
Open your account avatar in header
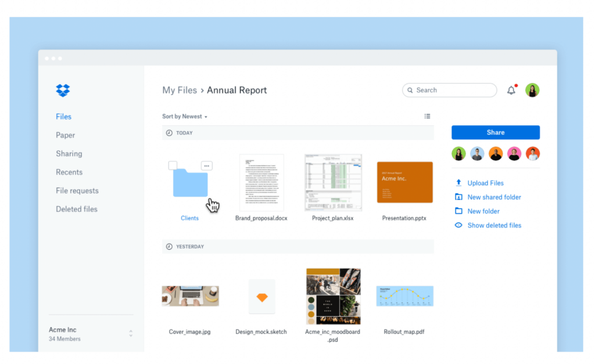click(x=532, y=90)
